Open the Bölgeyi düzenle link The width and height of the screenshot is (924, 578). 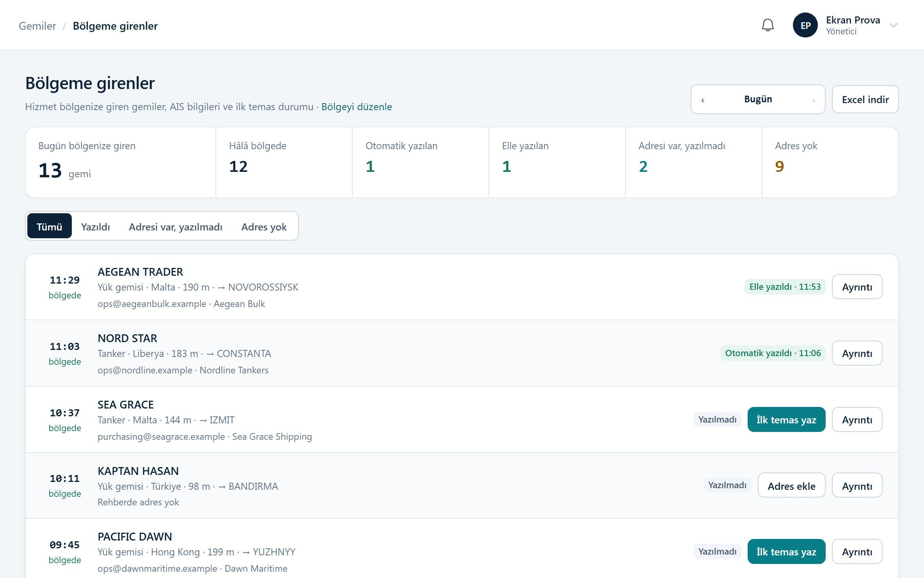coord(356,107)
